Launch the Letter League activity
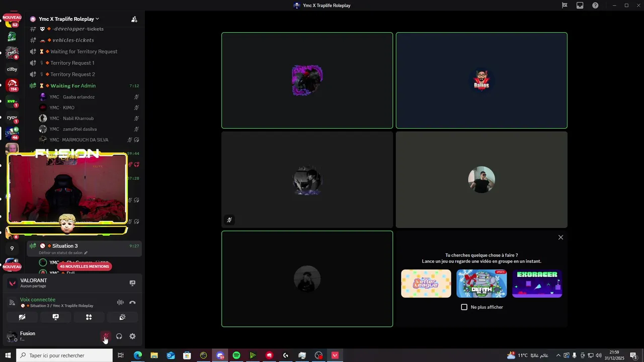Viewport: 644px width, 362px height. tap(426, 284)
